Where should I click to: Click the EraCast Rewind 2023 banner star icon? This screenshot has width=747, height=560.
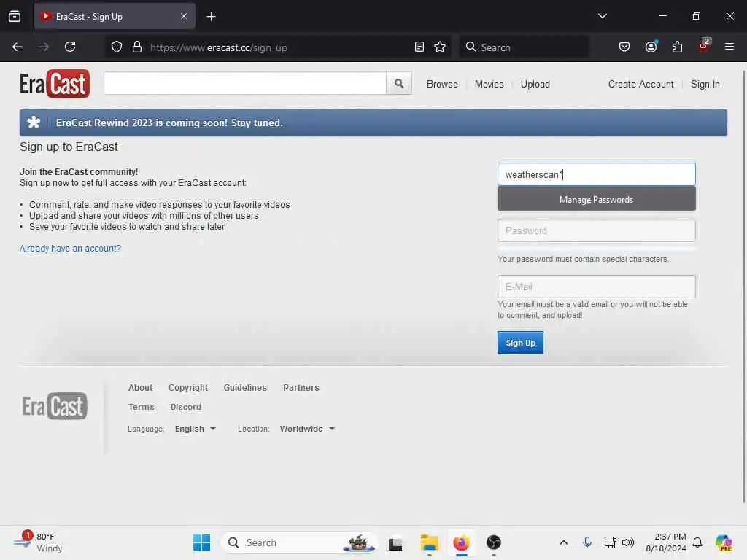click(34, 122)
